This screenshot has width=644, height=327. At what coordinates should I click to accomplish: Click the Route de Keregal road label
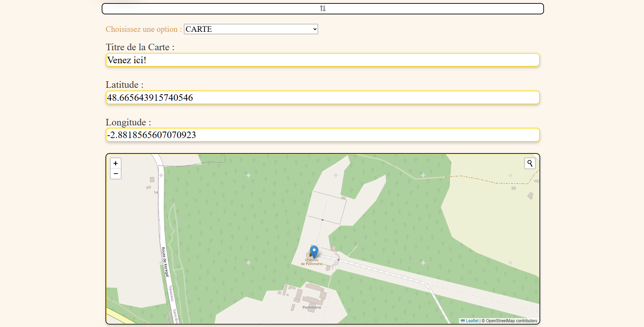165,262
